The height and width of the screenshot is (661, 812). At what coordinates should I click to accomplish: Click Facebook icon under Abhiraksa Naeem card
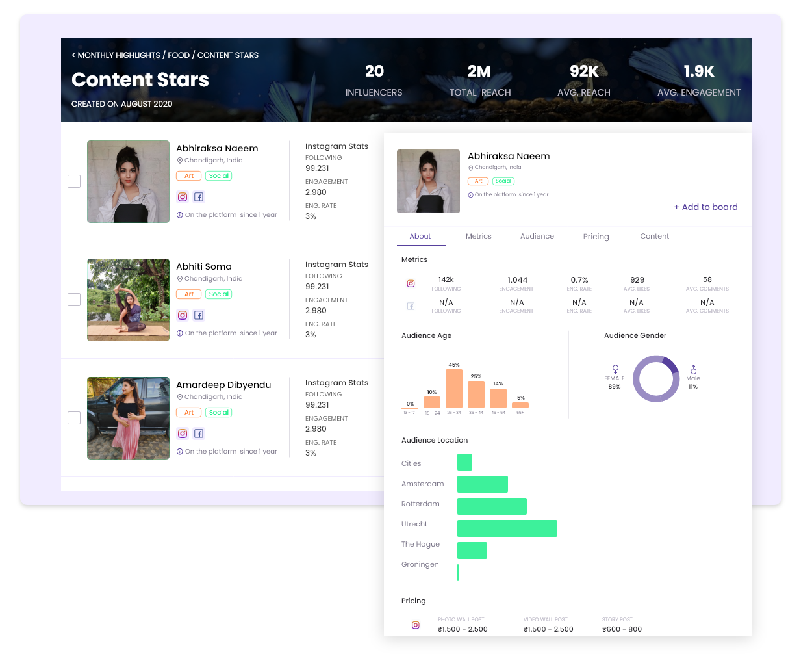coord(199,197)
